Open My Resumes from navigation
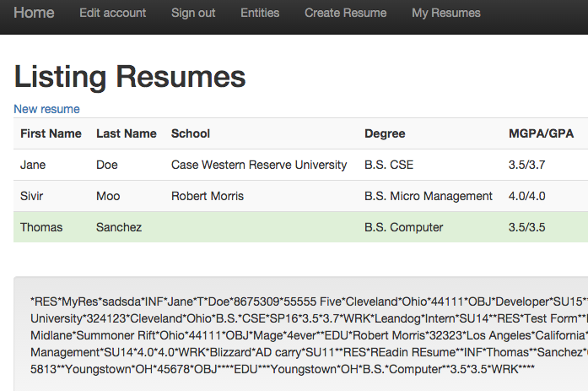The height and width of the screenshot is (391, 588). [x=445, y=13]
